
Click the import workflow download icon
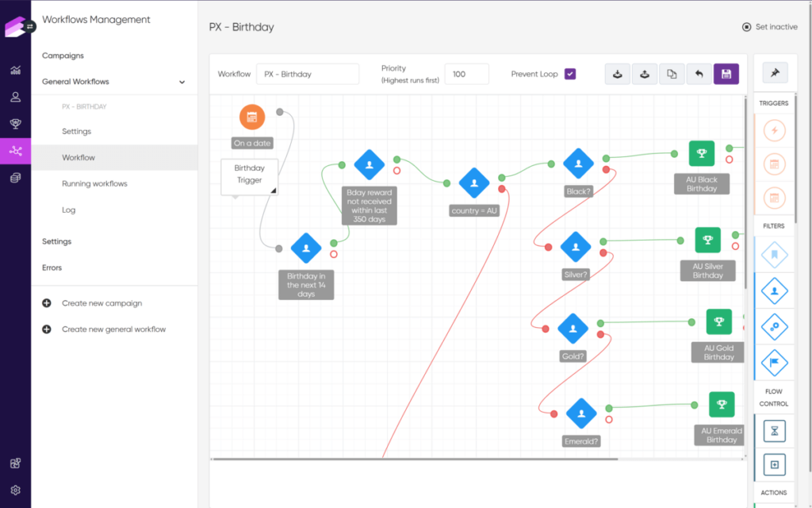[x=617, y=74]
